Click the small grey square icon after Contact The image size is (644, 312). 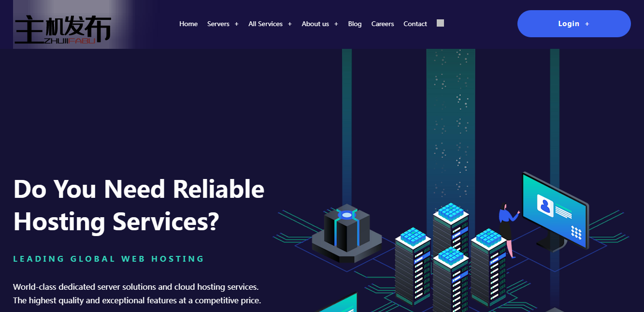(440, 23)
